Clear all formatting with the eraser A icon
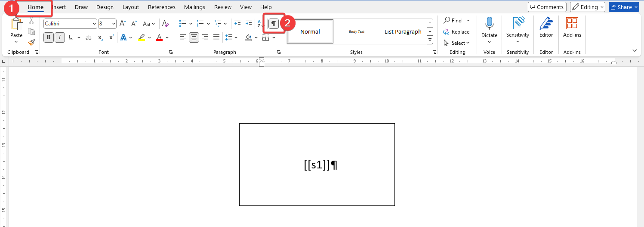 166,24
